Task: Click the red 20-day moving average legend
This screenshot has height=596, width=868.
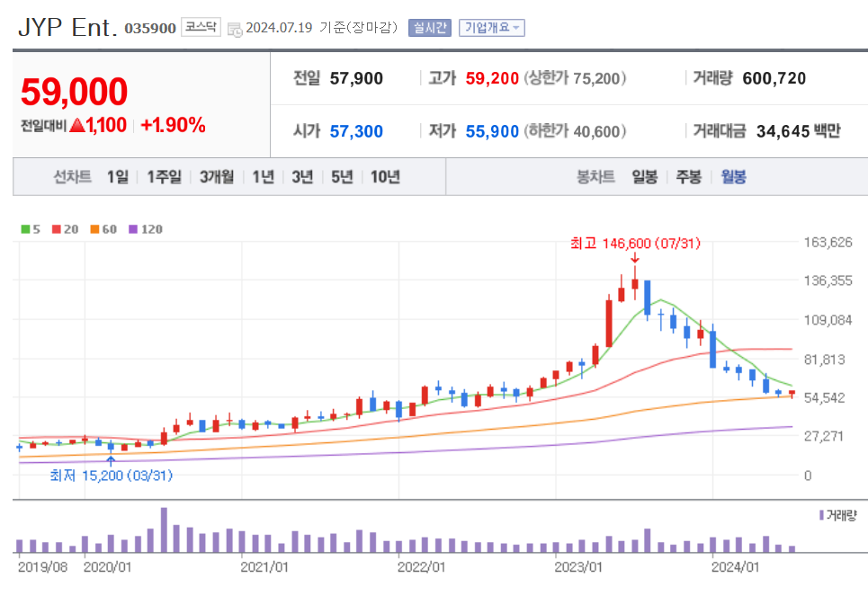Action: point(66,229)
